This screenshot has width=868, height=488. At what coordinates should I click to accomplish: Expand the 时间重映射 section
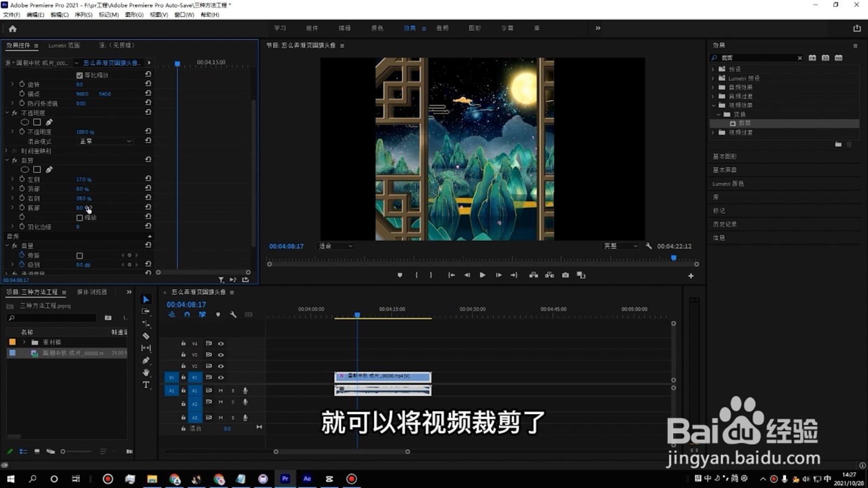pyautogui.click(x=7, y=151)
